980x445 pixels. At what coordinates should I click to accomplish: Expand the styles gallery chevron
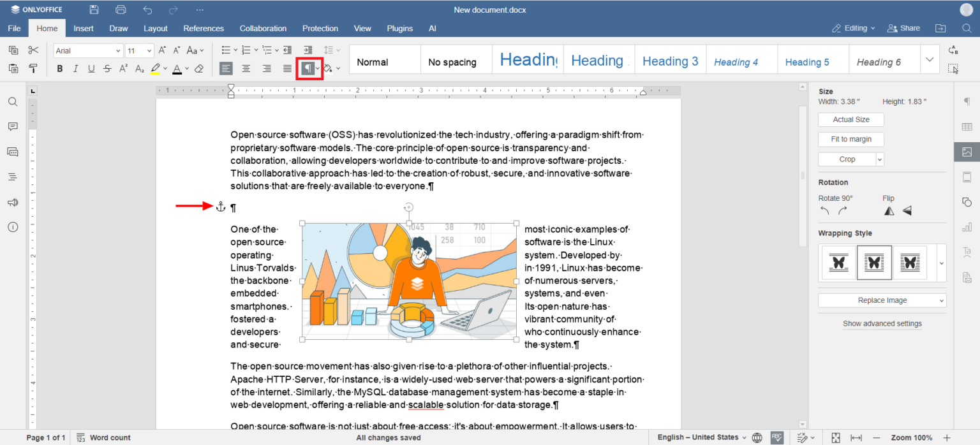pyautogui.click(x=930, y=60)
